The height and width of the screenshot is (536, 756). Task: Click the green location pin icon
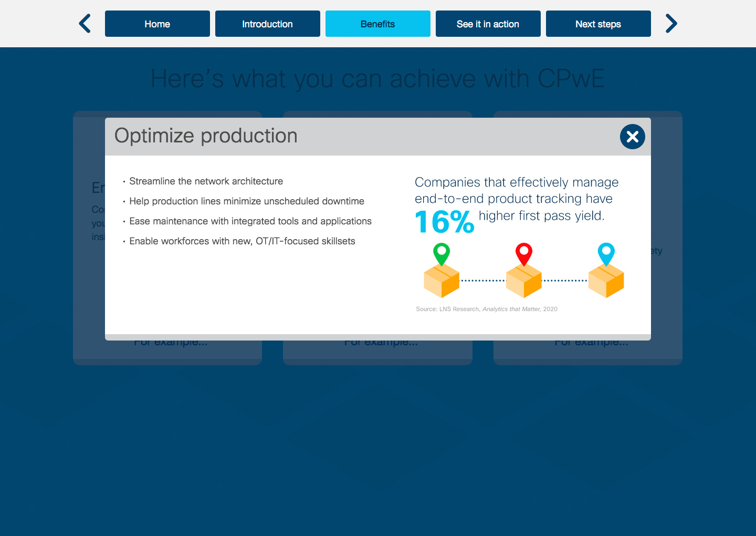(442, 253)
